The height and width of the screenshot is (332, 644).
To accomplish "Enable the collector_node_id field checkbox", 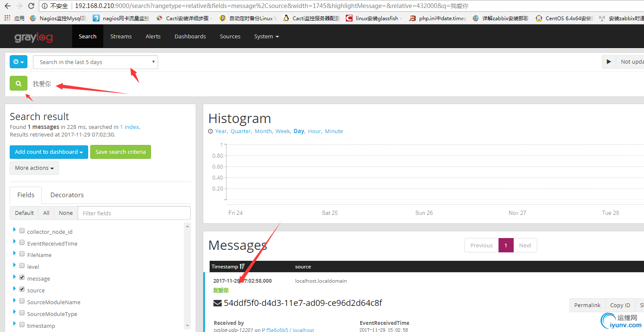I will point(22,230).
